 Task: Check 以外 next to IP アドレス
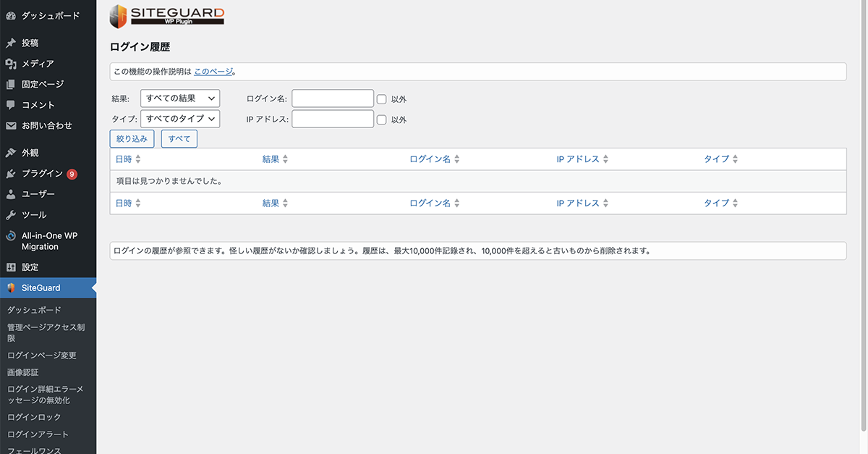(381, 119)
